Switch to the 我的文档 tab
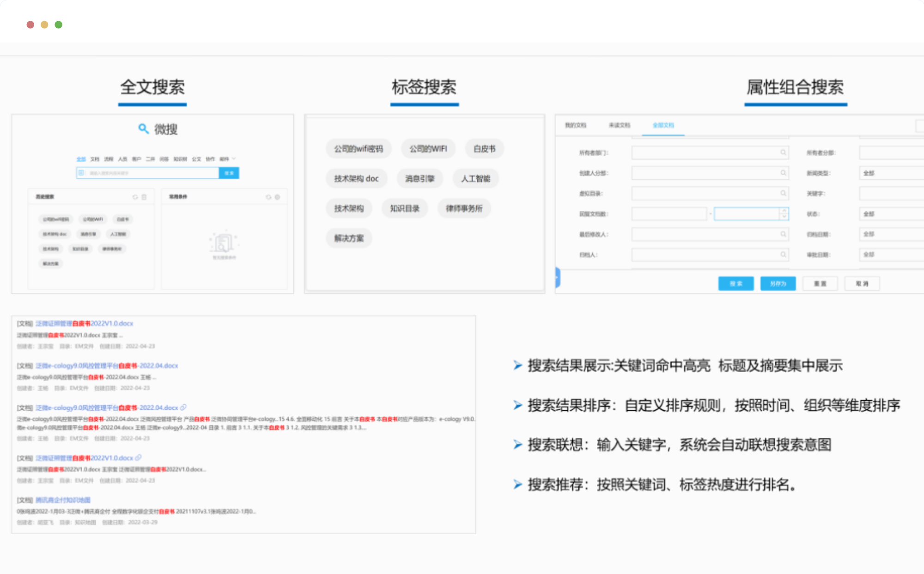The height and width of the screenshot is (574, 924). (576, 125)
